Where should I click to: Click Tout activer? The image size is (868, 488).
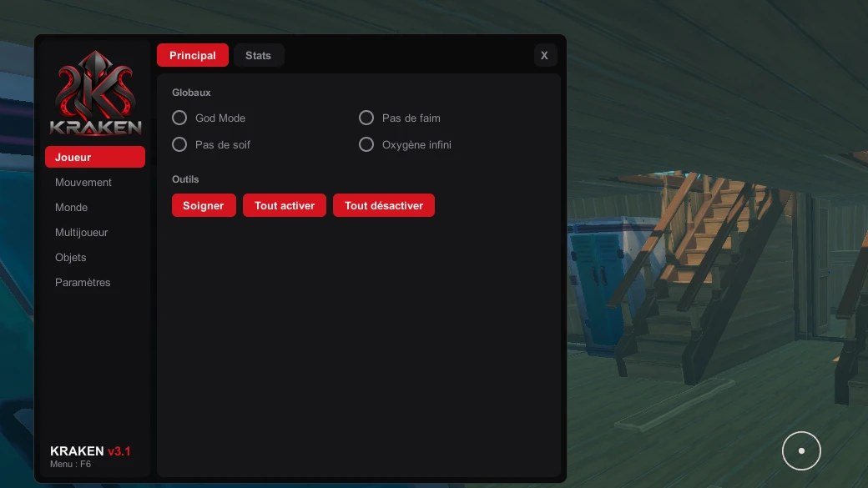click(x=285, y=205)
